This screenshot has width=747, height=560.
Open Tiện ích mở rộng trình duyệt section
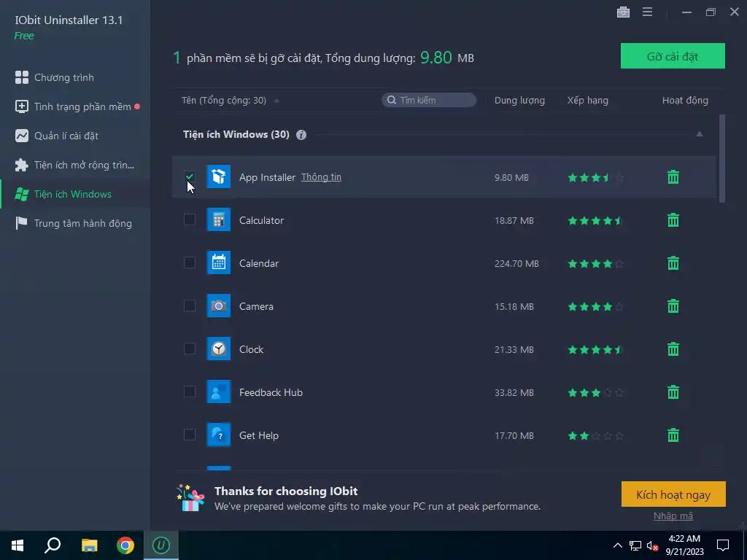(x=75, y=165)
